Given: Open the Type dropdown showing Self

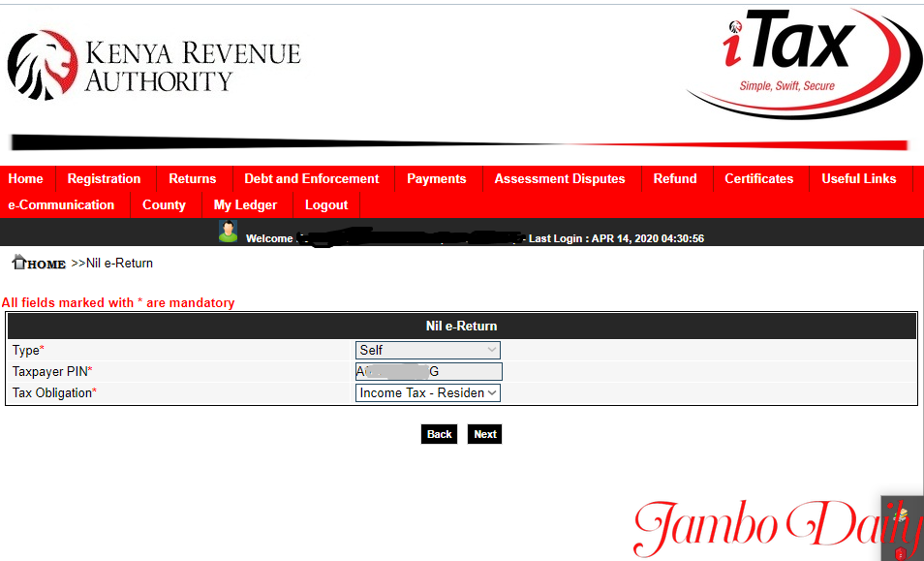Looking at the screenshot, I should click(x=427, y=350).
